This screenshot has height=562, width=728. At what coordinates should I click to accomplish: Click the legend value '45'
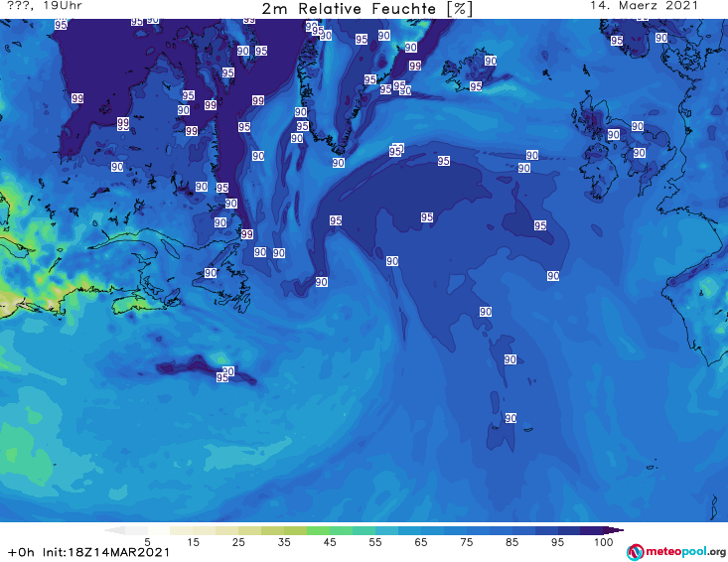click(x=330, y=542)
